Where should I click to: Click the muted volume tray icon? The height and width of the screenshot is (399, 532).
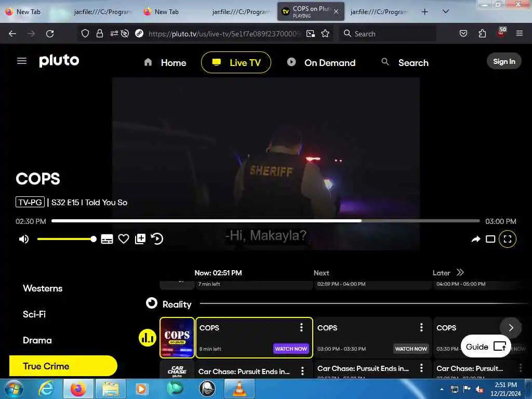pos(480,389)
